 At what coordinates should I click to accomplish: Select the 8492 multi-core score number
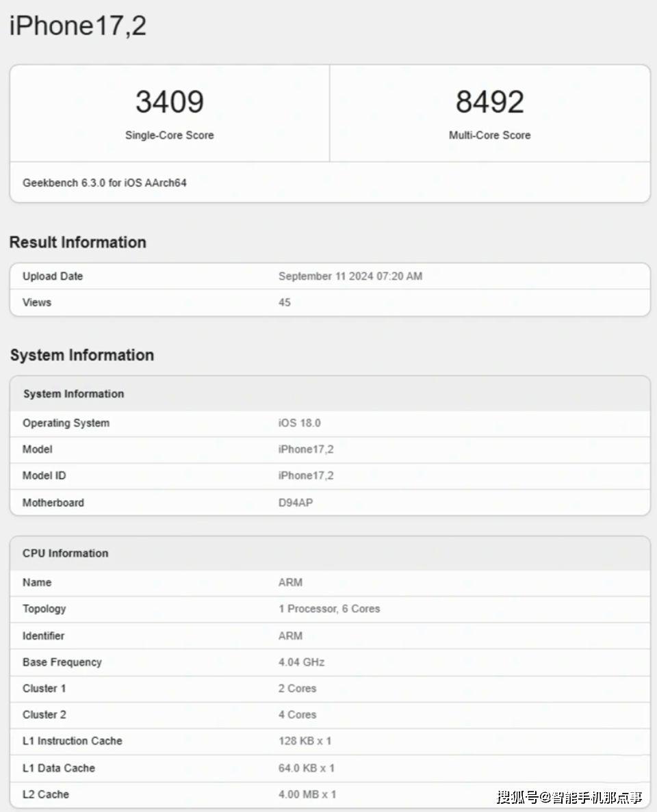489,101
